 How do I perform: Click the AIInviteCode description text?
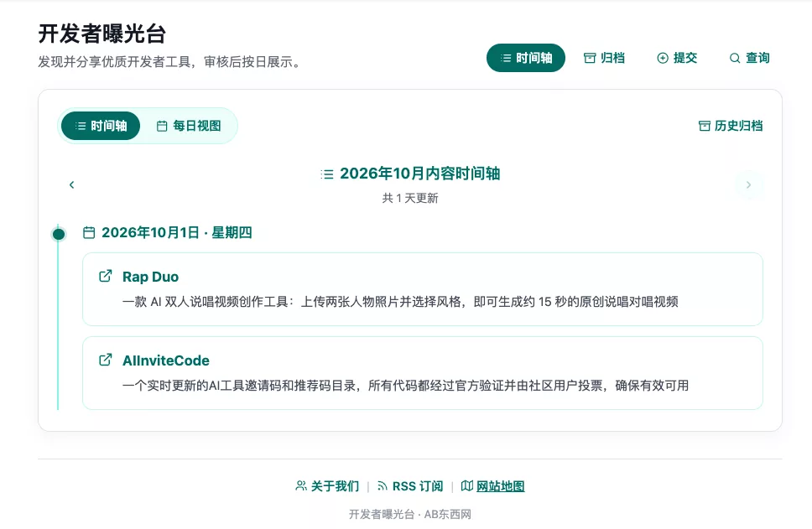[405, 386]
